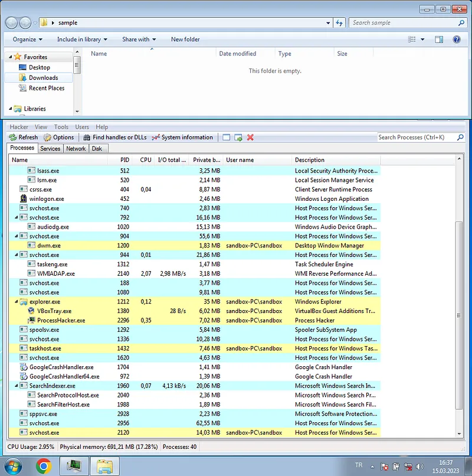Collapse the svchost.exe 904 tree node
Viewport: 472px width, 476px height.
point(17,236)
